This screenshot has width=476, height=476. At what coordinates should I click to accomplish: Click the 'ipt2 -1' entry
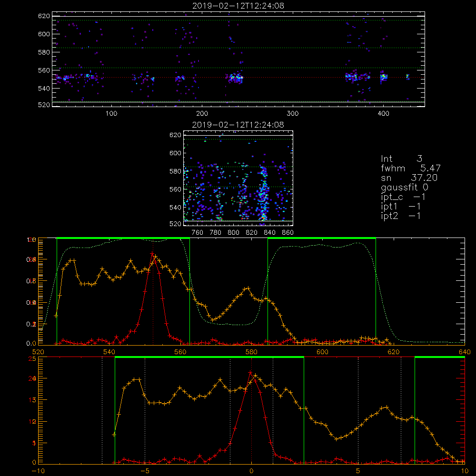(400, 216)
